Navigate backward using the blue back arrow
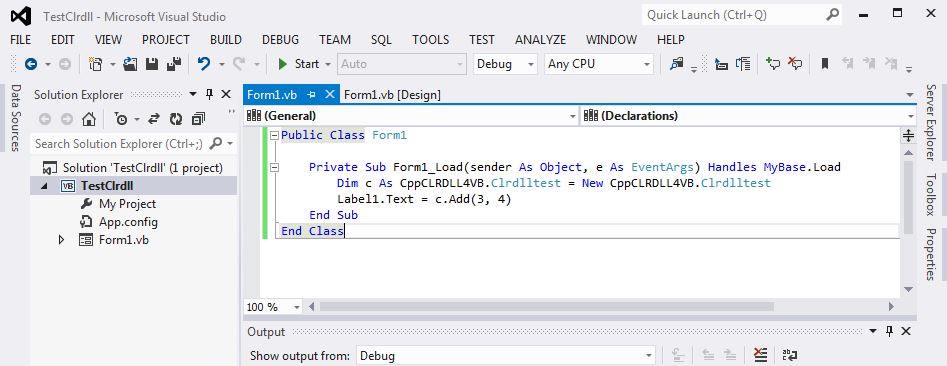The width and height of the screenshot is (947, 366). pos(30,64)
